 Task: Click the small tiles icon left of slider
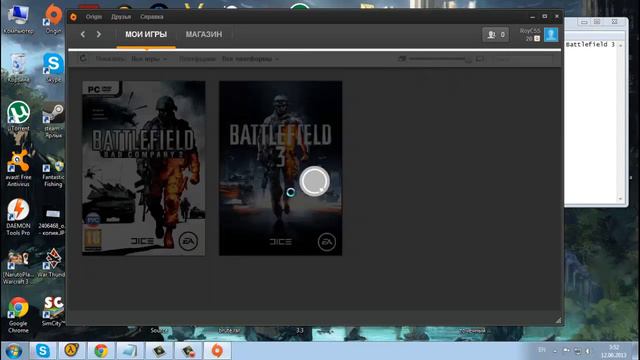coord(402,59)
